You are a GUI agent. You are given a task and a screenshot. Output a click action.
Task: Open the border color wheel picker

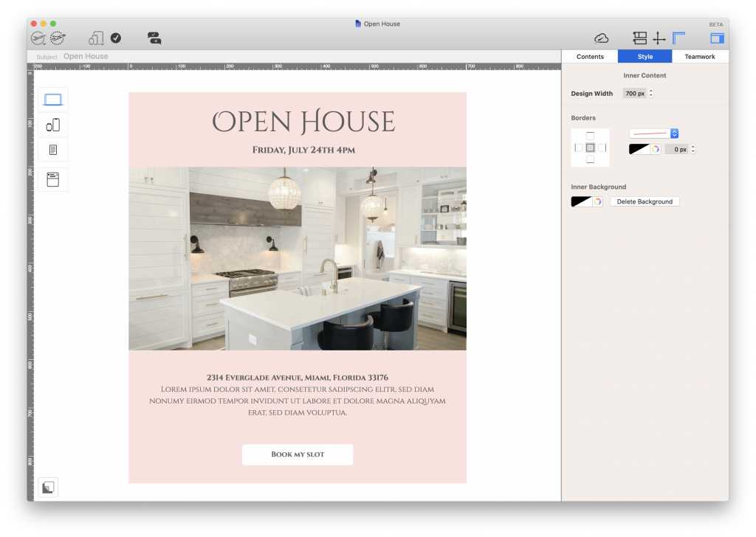coord(656,149)
